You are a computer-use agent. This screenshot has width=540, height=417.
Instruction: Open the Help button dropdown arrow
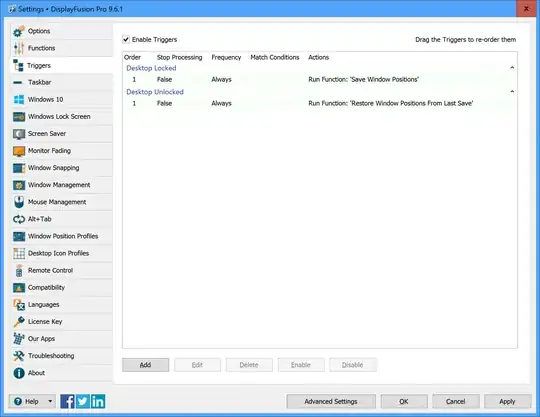coord(50,402)
